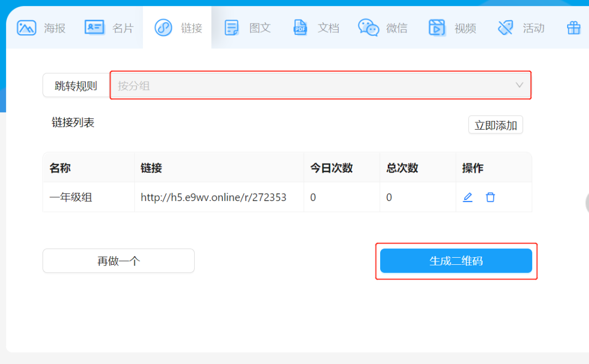Viewport: 589px width, 364px height.
Task: Select the 链接 tab
Action: 177,28
